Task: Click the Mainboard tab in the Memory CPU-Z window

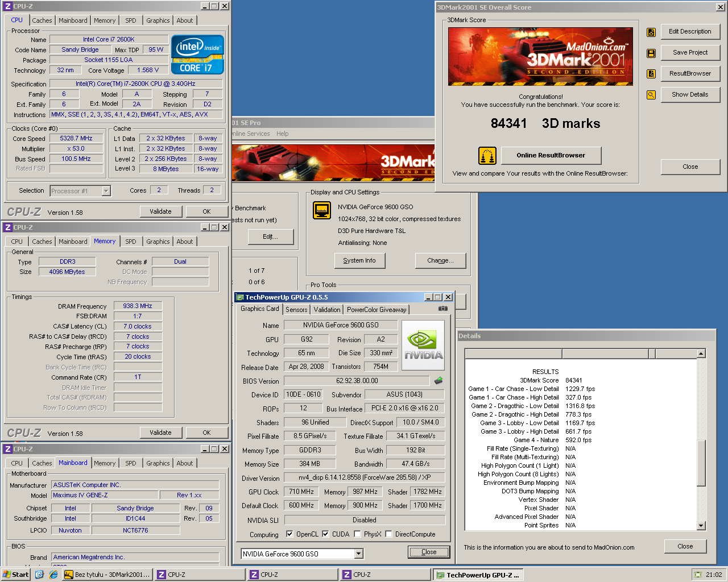Action: coord(73,242)
